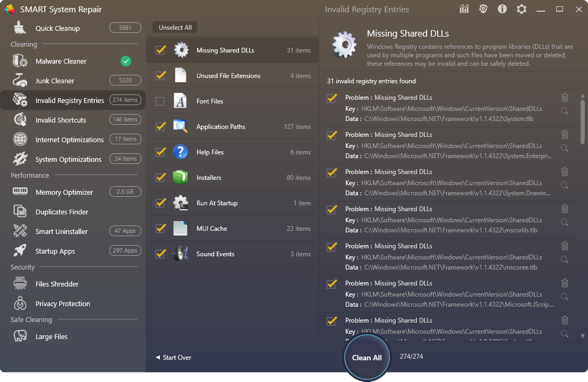Click Start Over at the bottom
Image resolution: width=588 pixels, height=382 pixels.
[174, 358]
